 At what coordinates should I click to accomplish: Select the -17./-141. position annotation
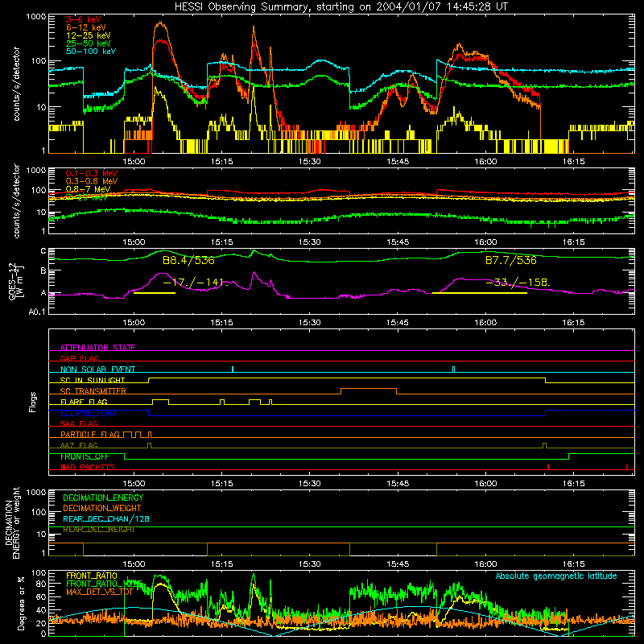(x=196, y=283)
